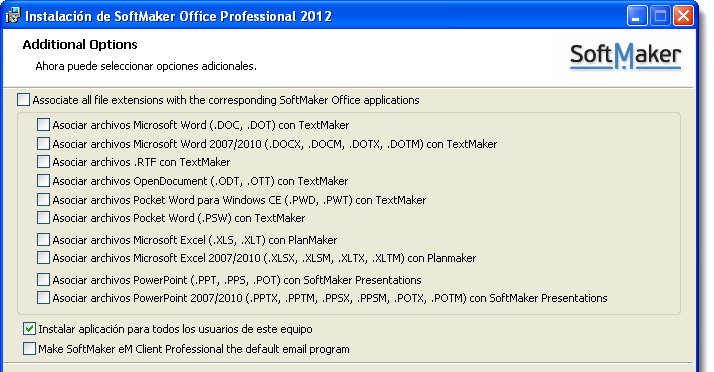Close the installer window
Screen dimensions: 714x372
tap(683, 16)
